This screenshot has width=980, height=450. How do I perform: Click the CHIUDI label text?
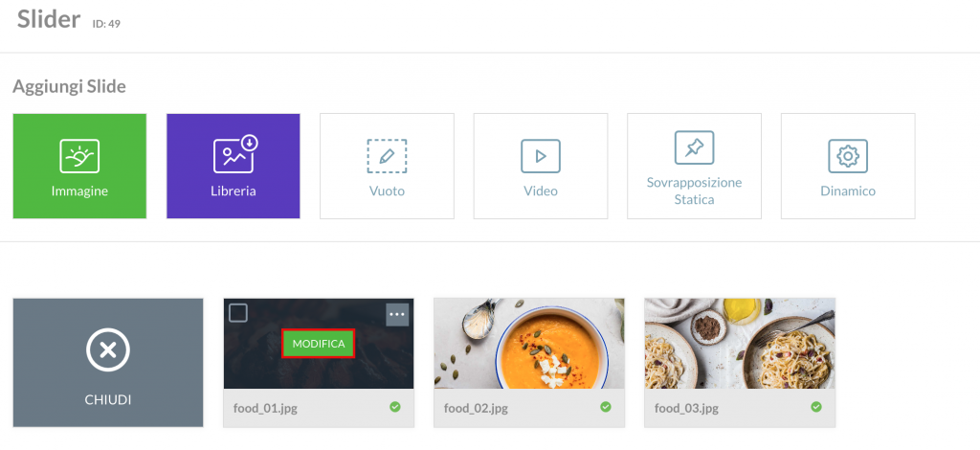coord(108,400)
